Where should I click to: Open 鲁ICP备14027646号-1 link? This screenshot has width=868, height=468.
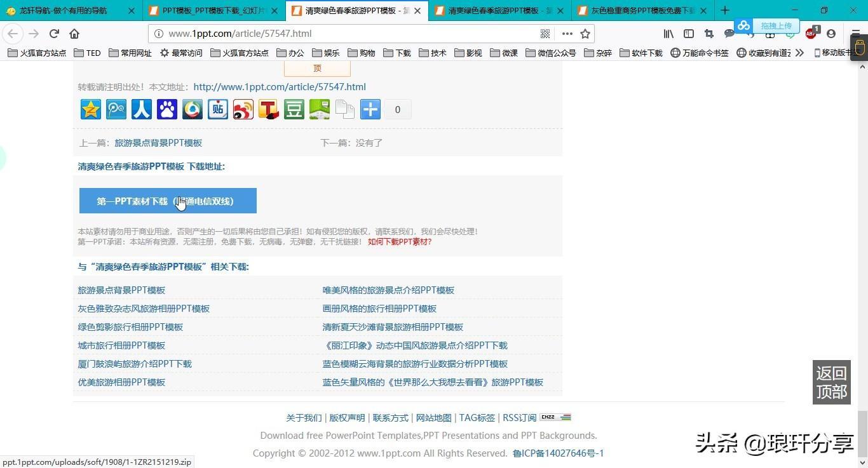(x=558, y=453)
